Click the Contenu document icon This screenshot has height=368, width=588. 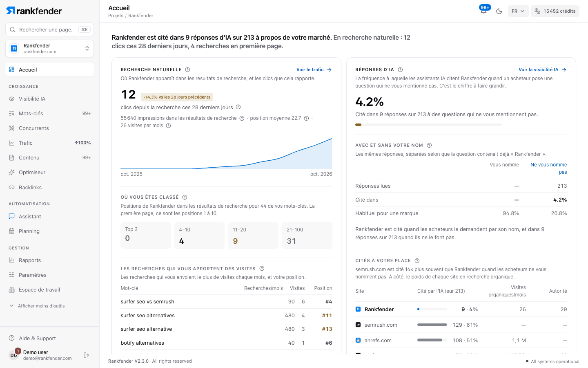coord(12,157)
